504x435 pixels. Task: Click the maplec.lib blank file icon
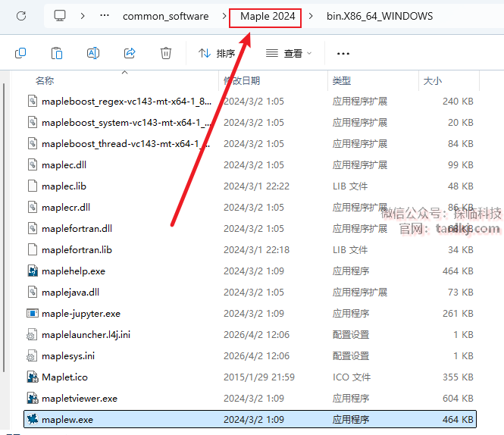33,186
